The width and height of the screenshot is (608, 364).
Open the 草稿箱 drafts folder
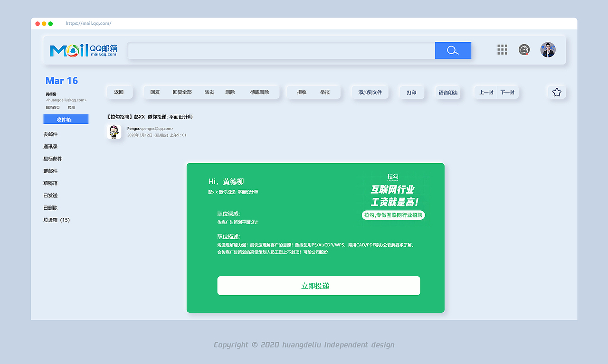(50, 183)
